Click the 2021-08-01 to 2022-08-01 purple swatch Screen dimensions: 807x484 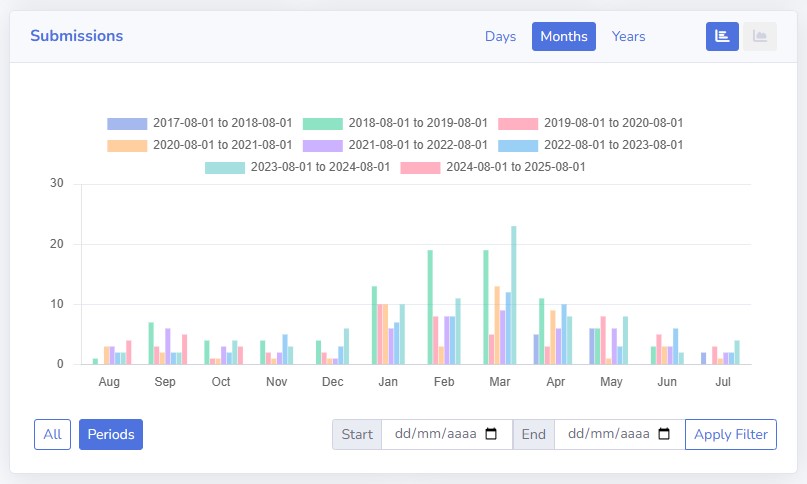[322, 145]
